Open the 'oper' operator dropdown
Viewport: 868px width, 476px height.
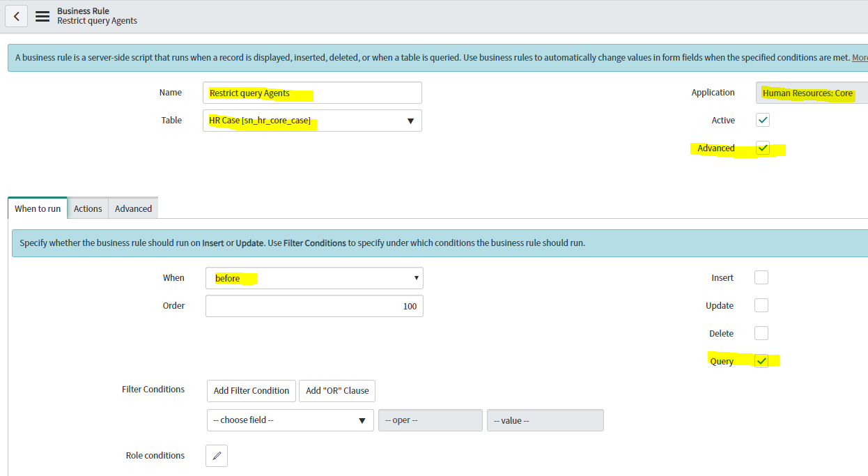pos(430,420)
